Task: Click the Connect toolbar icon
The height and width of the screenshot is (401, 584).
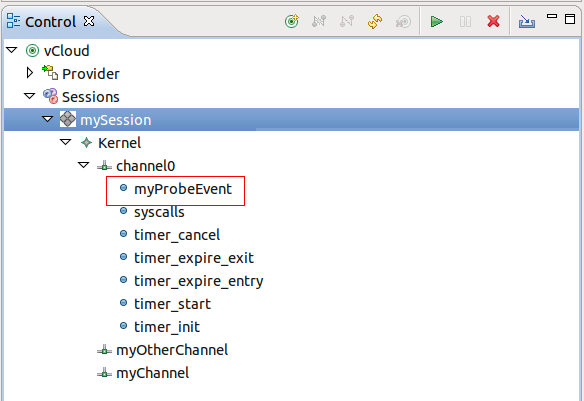Action: 319,21
